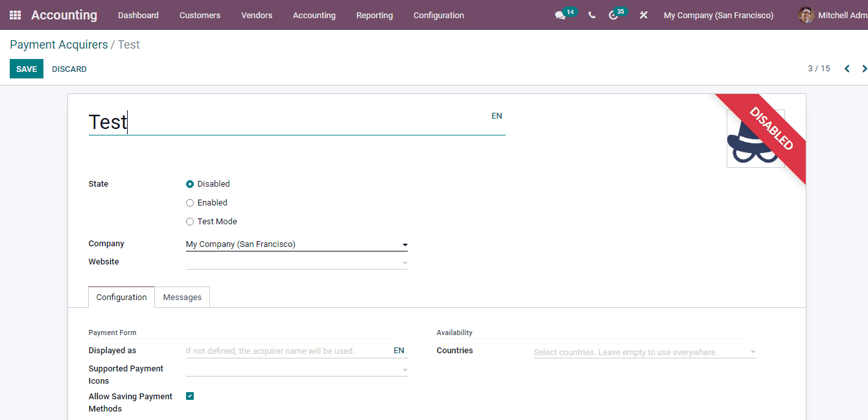
Task: Click the developer tools wrench icon
Action: [643, 15]
